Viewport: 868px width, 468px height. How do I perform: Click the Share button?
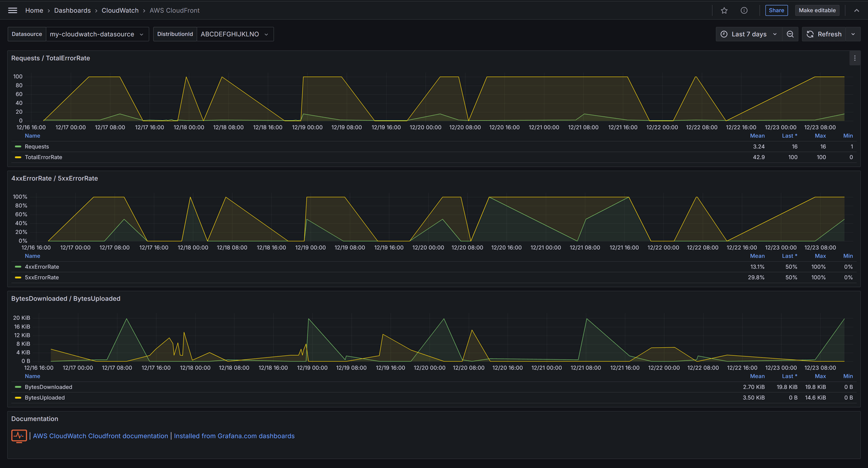776,10
